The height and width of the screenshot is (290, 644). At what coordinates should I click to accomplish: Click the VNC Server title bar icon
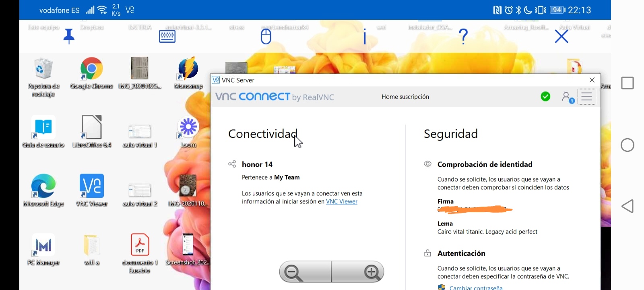tap(216, 80)
